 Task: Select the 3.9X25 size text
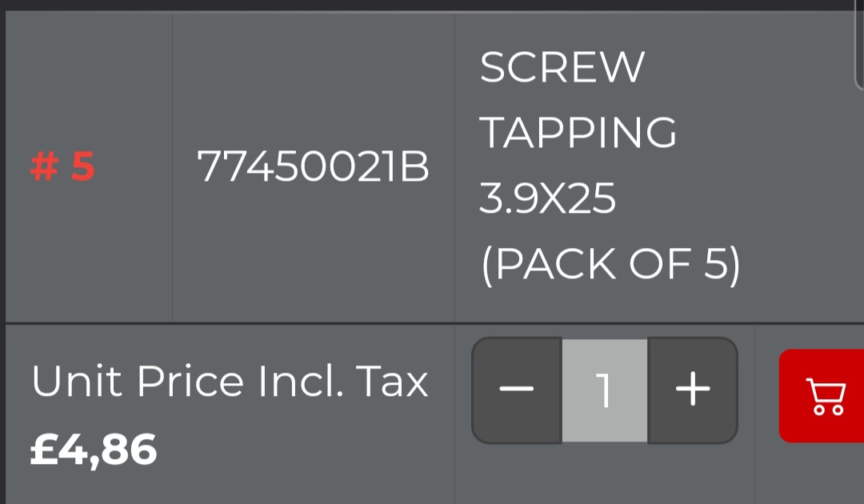point(547,198)
